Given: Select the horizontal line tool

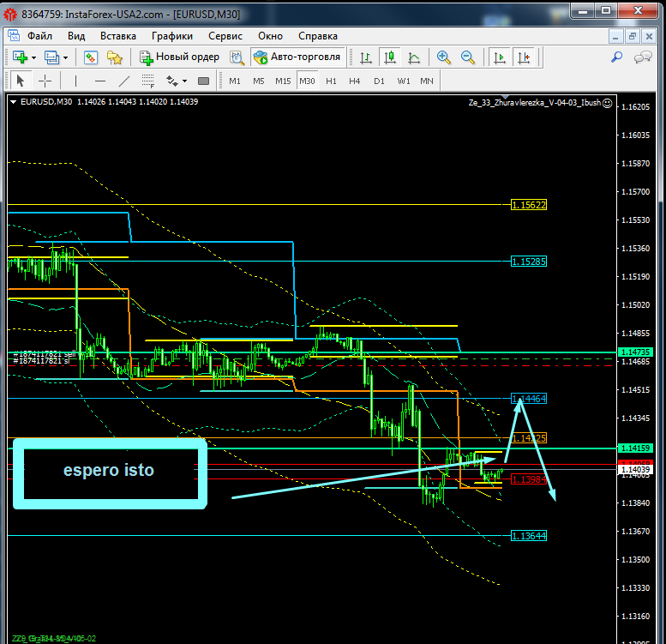Looking at the screenshot, I should [x=100, y=81].
